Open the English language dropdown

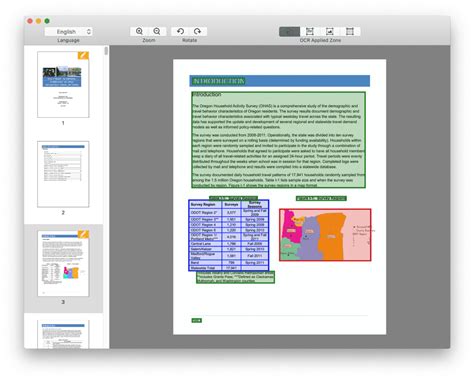point(69,32)
